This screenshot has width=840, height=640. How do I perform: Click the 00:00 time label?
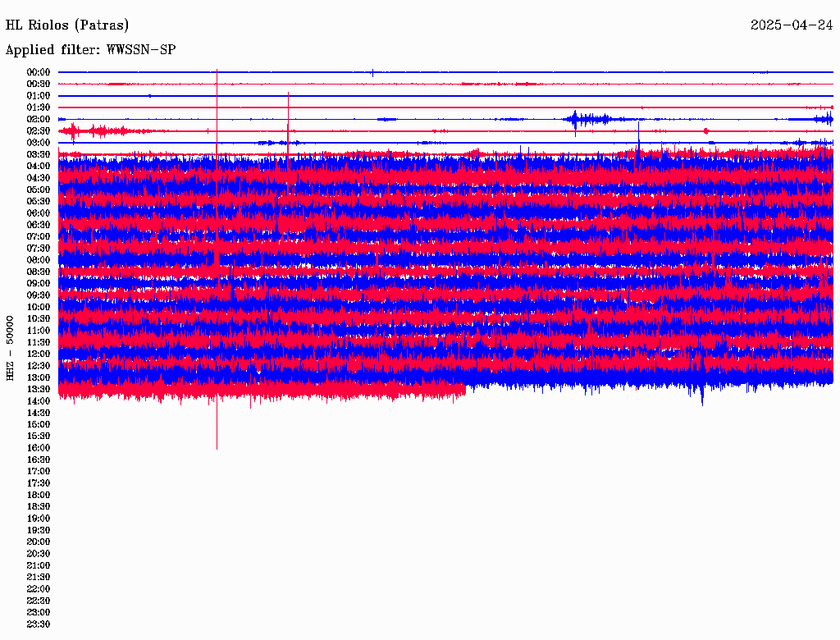tap(39, 72)
